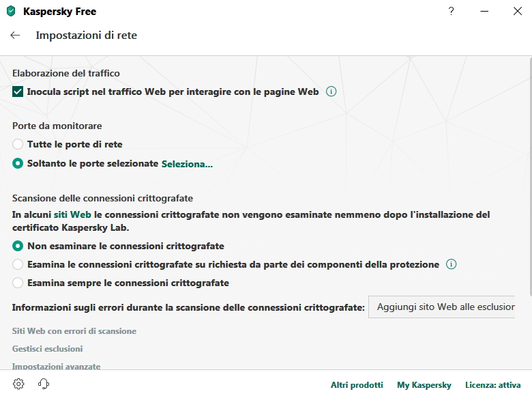The height and width of the screenshot is (394, 532).
Task: Open help question mark icon
Action: tap(451, 11)
